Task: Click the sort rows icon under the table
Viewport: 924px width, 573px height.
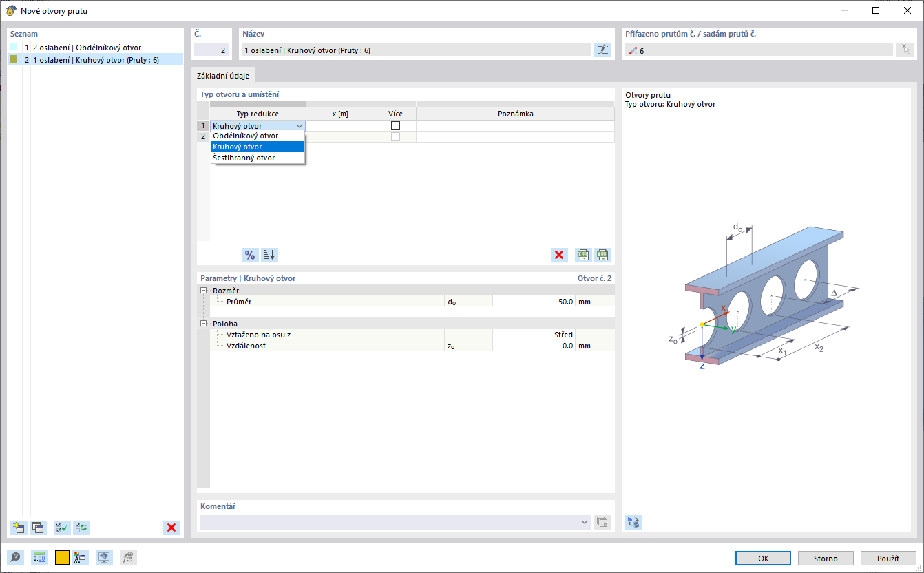Action: pyautogui.click(x=269, y=255)
